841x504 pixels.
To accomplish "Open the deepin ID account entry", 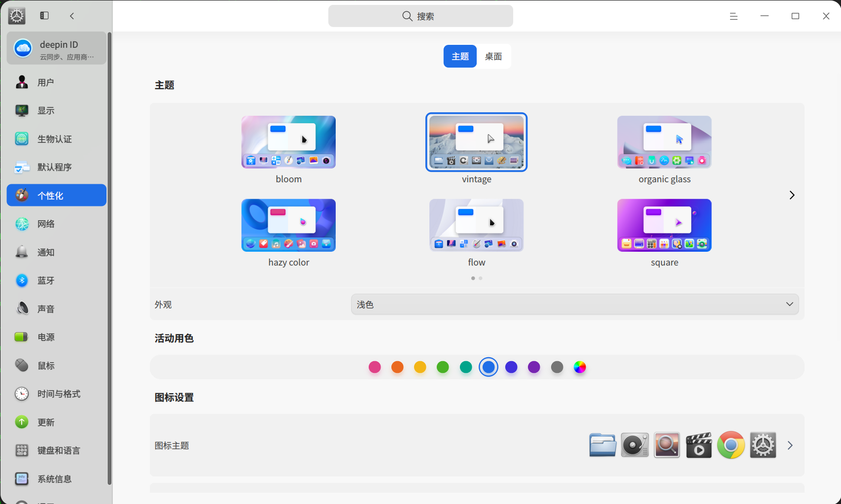I will (57, 48).
